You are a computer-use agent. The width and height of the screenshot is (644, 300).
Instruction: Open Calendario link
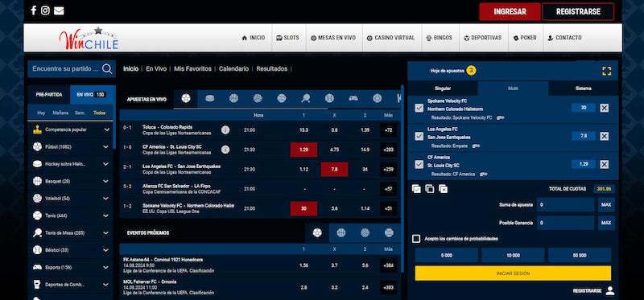tap(233, 69)
